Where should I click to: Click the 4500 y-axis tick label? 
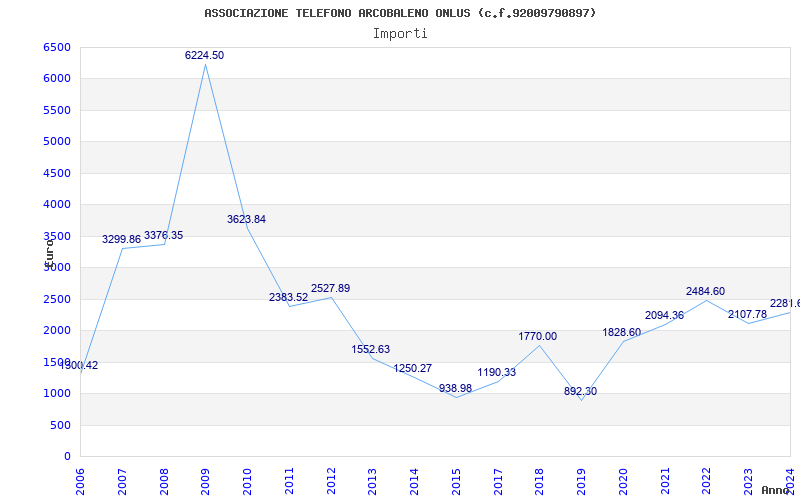(x=57, y=173)
